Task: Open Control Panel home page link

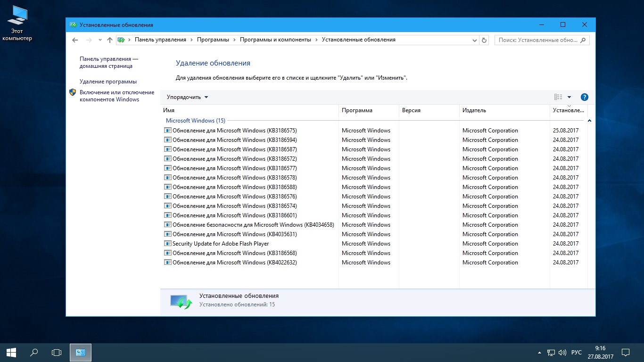Action: pyautogui.click(x=109, y=63)
